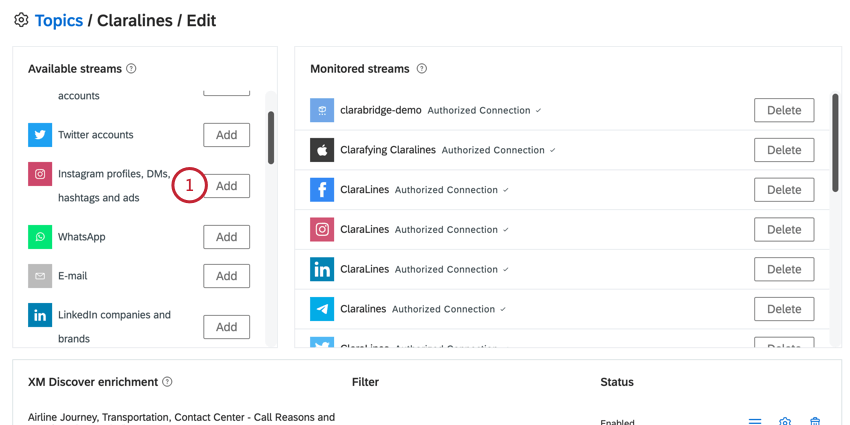Click the Apple icon for Clarafying Claralines
Image resolution: width=850 pixels, height=425 pixels.
[x=322, y=150]
